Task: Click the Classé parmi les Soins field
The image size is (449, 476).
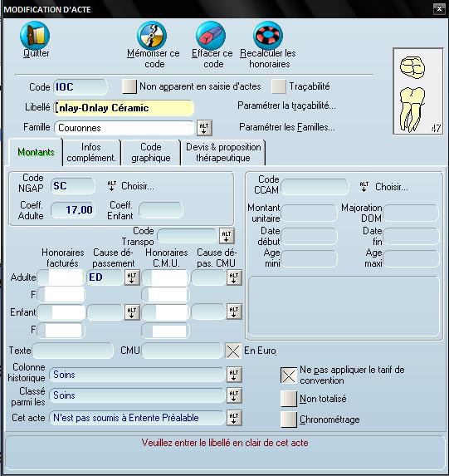Action: tap(137, 395)
